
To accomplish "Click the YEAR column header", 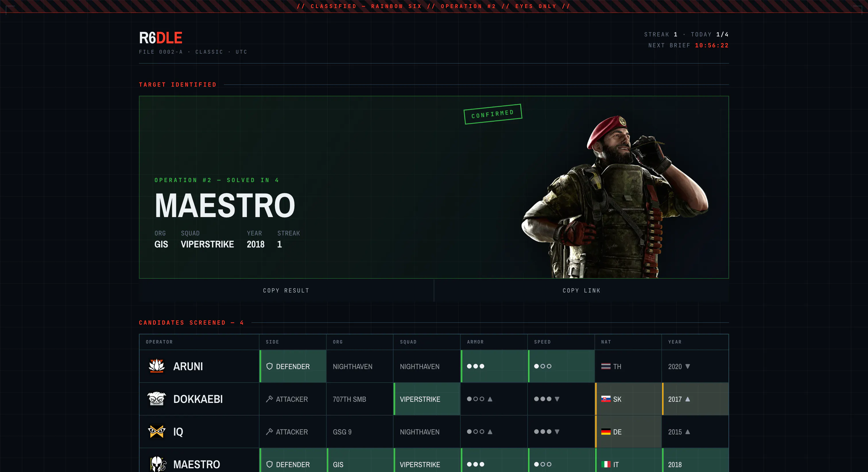I will (x=675, y=342).
